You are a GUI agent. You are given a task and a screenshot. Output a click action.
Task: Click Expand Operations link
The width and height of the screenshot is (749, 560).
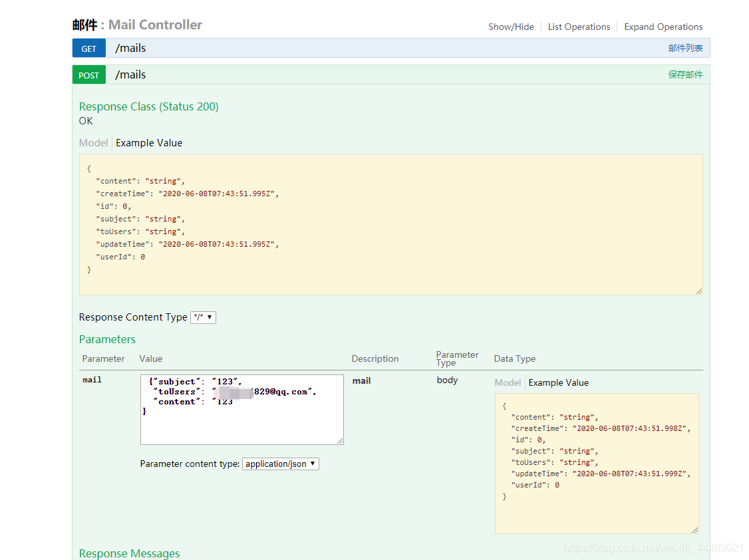tap(663, 27)
